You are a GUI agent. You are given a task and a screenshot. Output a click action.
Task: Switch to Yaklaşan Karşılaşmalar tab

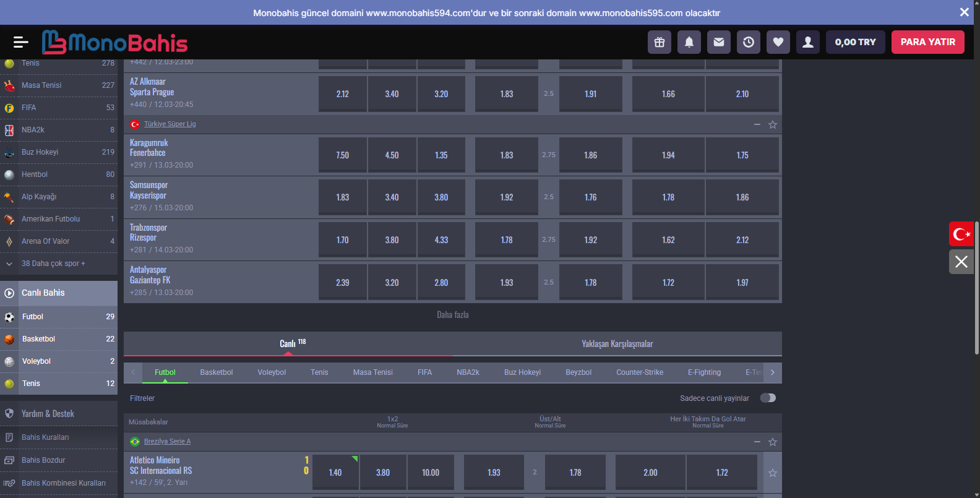[x=617, y=344]
